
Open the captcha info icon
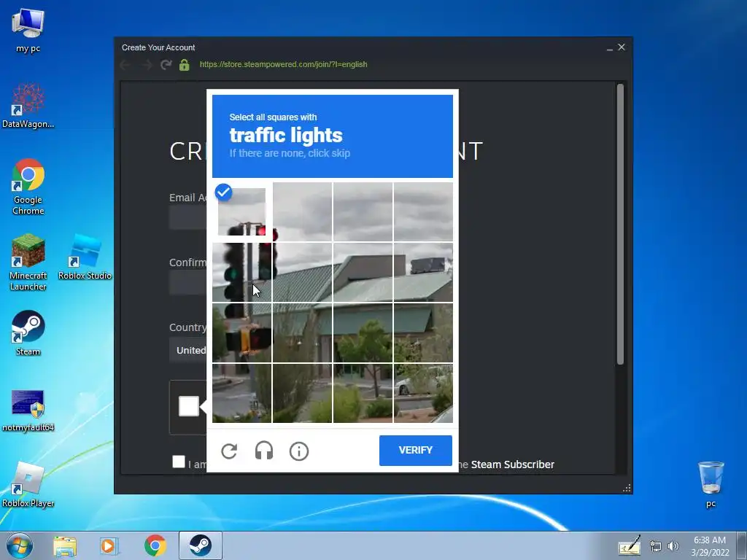(299, 451)
